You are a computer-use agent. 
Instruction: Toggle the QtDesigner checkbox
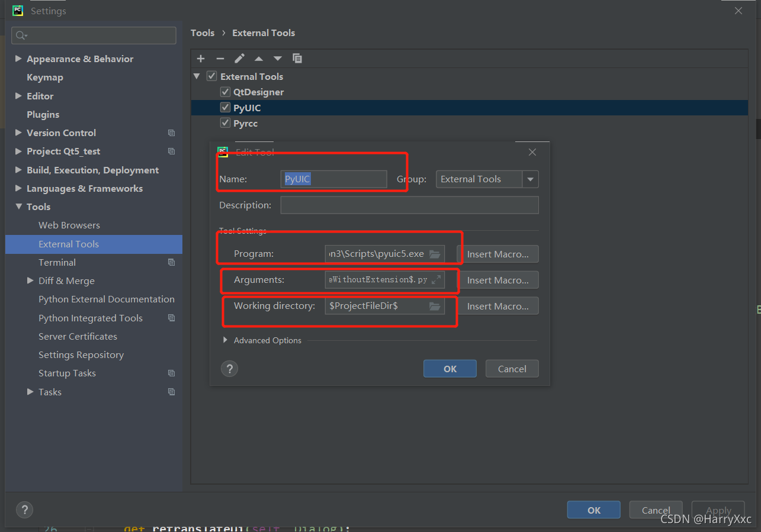(225, 92)
